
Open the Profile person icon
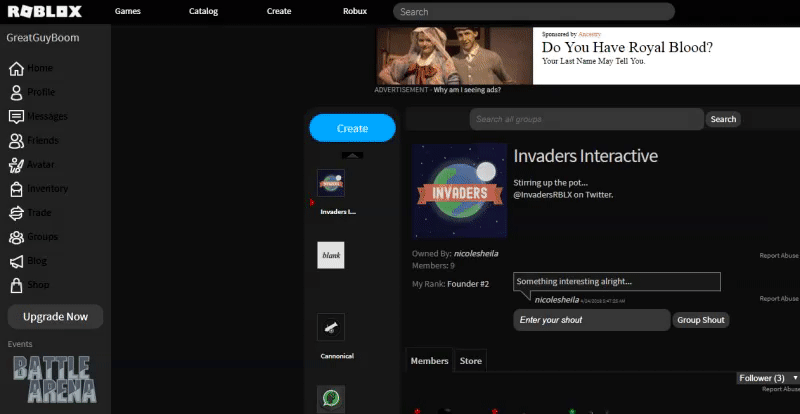point(16,92)
